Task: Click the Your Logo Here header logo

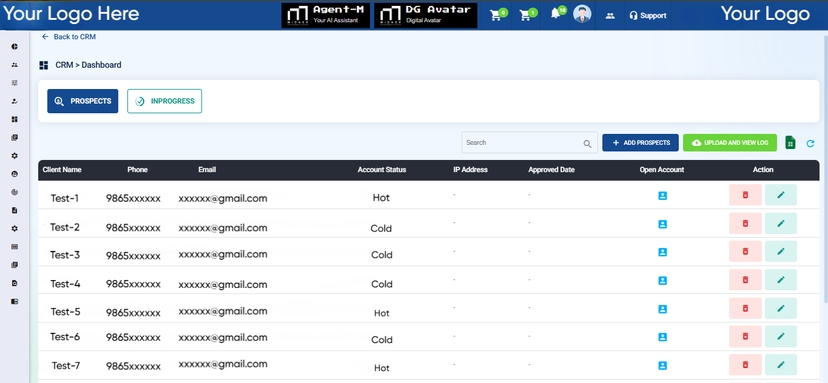Action: (x=71, y=14)
